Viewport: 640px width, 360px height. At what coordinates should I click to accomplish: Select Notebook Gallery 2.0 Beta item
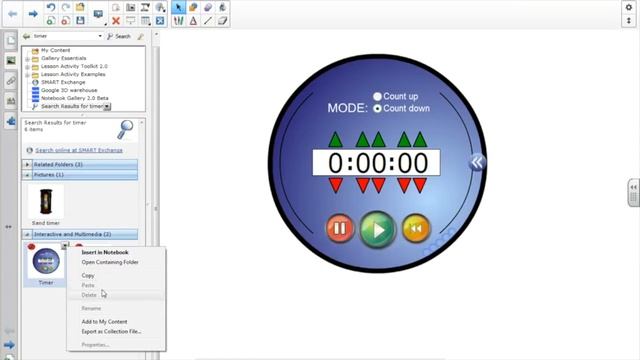point(75,98)
